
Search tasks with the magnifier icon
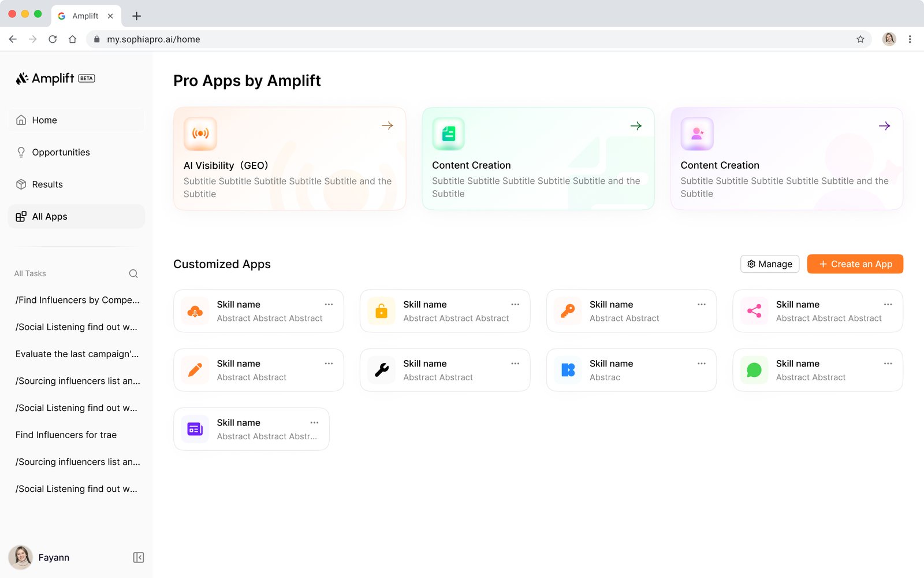click(133, 273)
